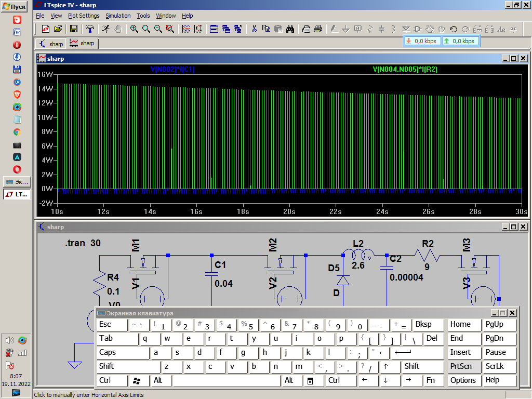Screen dimensions: 532x399
Task: Toggle Caps key on on-screen keyboard
Action: 123,352
